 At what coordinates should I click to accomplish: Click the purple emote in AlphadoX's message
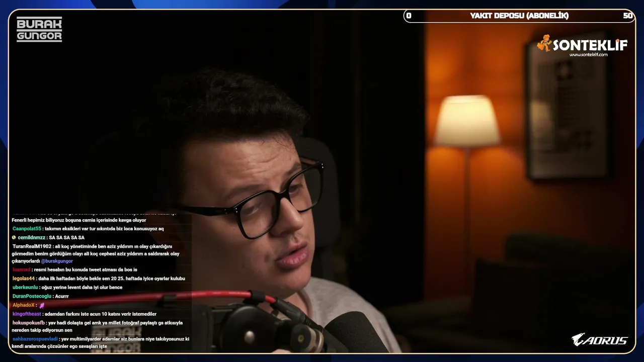(x=42, y=305)
